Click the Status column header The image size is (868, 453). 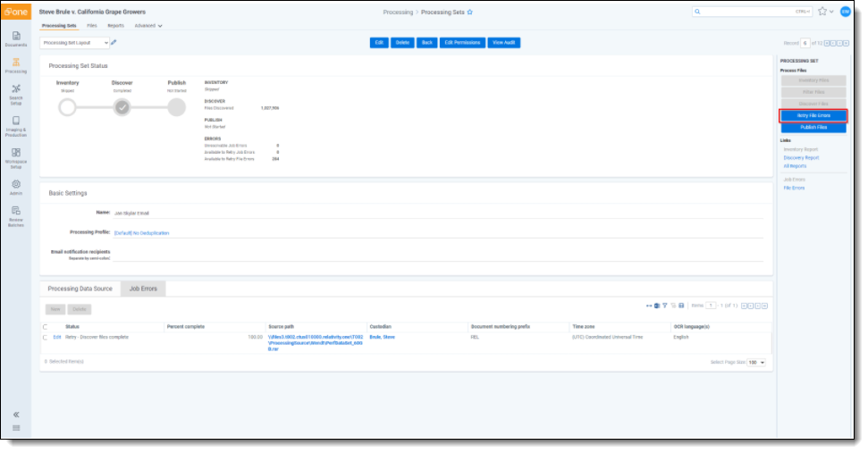click(x=72, y=327)
